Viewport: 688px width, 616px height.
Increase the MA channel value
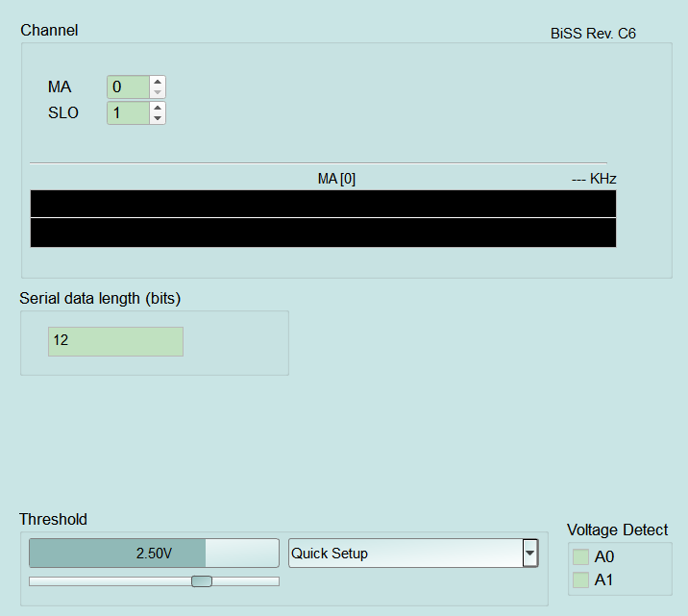[x=158, y=82]
